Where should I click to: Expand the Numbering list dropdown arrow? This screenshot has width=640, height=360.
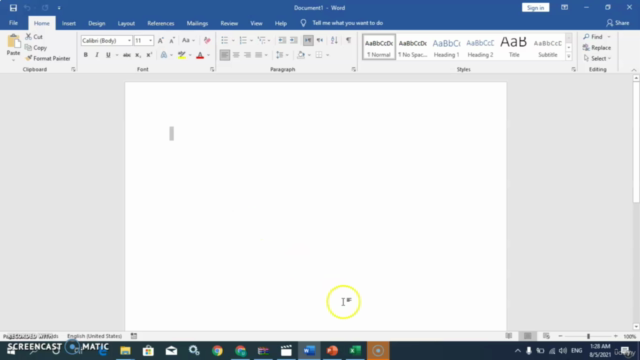coord(251,40)
